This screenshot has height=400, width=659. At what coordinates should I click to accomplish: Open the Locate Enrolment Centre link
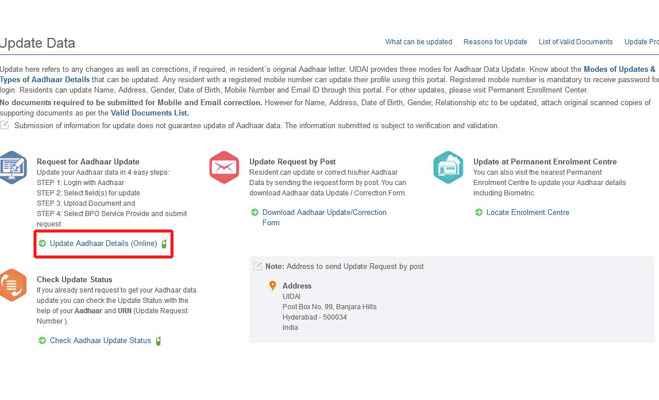click(528, 212)
